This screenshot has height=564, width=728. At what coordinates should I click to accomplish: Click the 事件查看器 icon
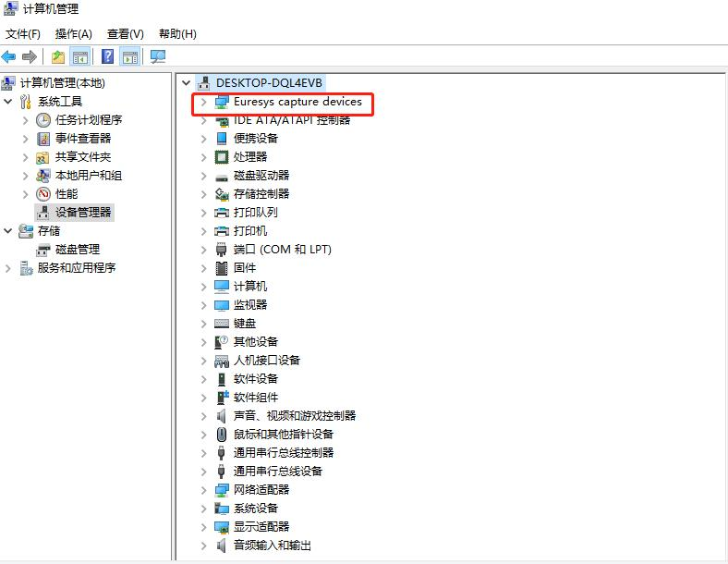(x=43, y=139)
